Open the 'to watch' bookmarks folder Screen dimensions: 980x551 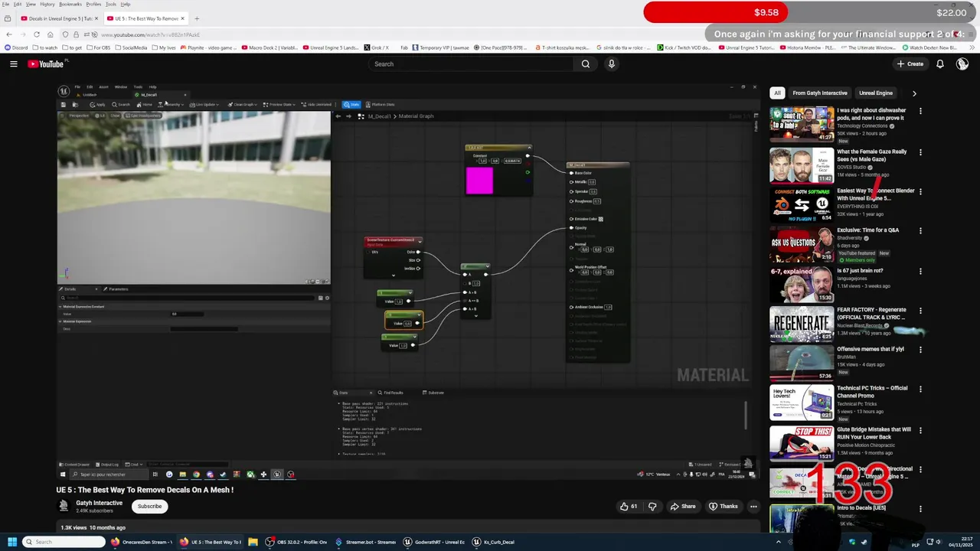46,47
